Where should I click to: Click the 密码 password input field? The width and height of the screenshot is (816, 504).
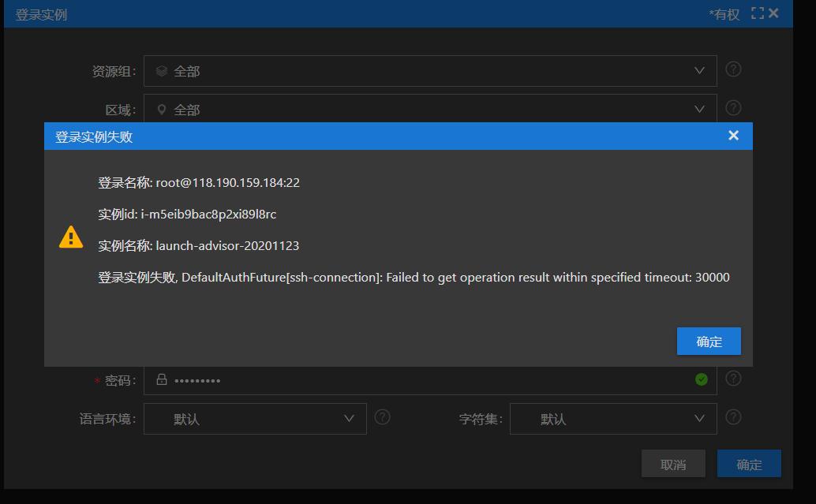point(430,380)
